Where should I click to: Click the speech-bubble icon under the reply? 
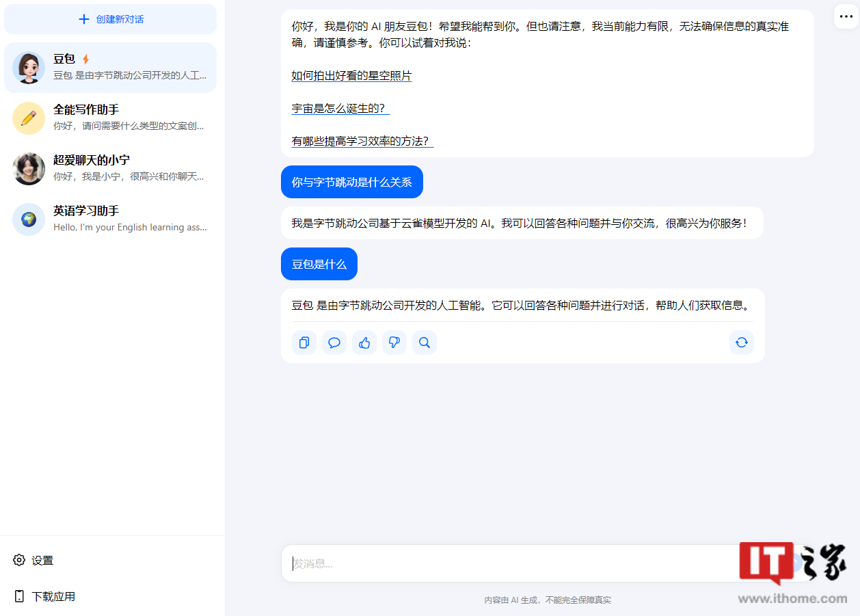tap(334, 343)
